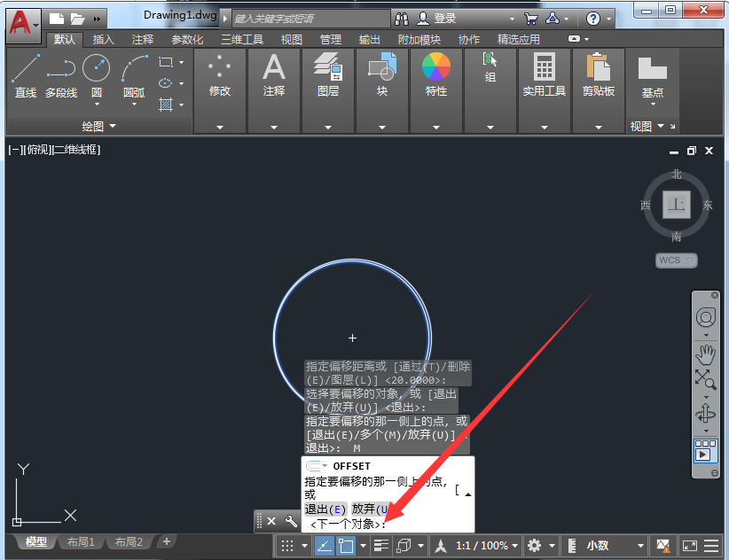Switch to the 布局1 layout tab
This screenshot has width=729, height=560.
click(81, 542)
